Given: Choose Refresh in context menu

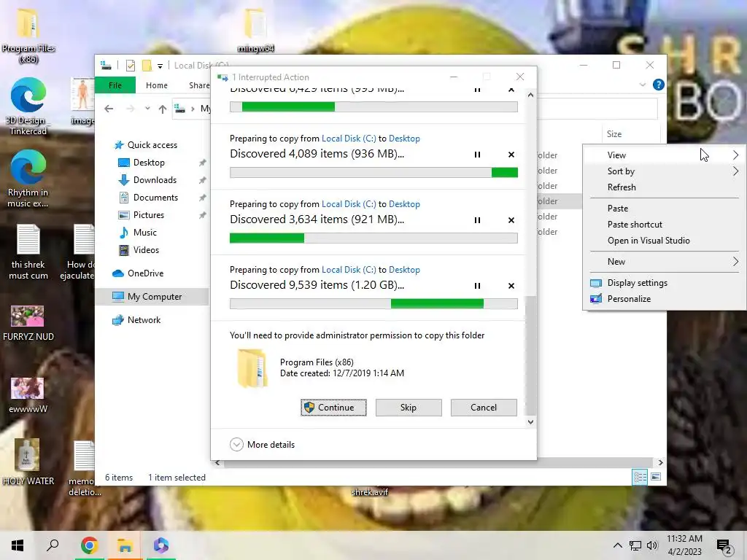Looking at the screenshot, I should (x=665, y=187).
